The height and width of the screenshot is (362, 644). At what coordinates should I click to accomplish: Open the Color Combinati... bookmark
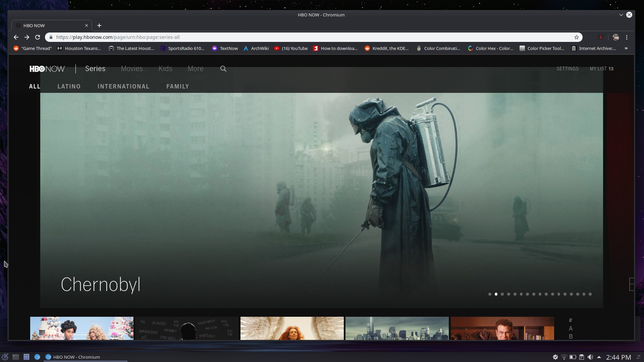(438, 48)
